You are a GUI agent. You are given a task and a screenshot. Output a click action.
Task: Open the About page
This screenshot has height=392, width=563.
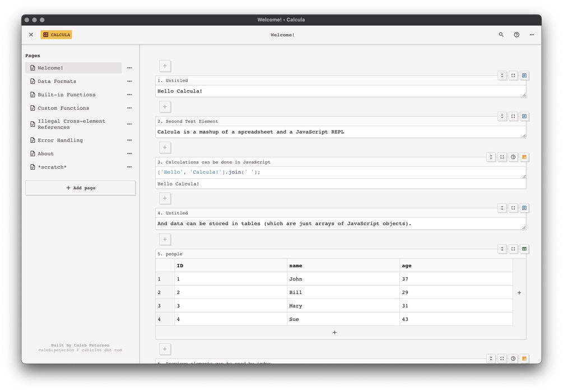click(x=73, y=153)
